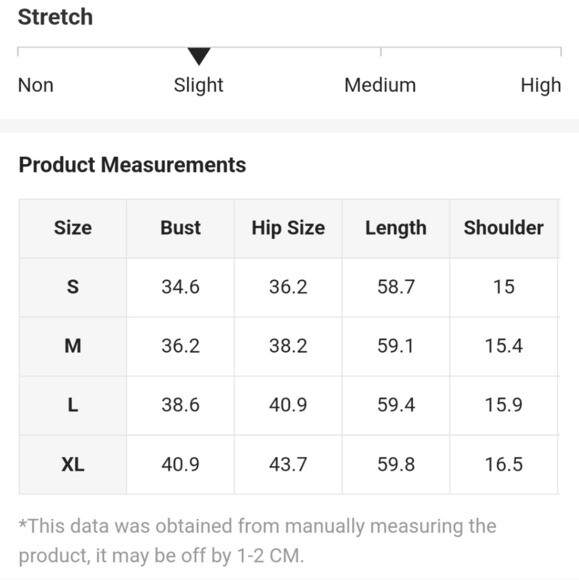Image resolution: width=579 pixels, height=580 pixels.
Task: Select the Medium stretch label
Action: pos(380,85)
